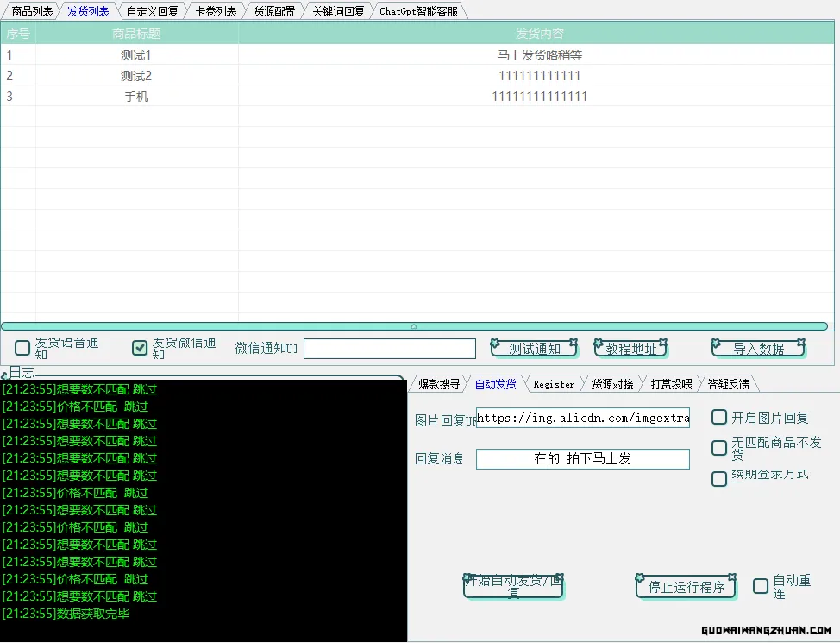The width and height of the screenshot is (840, 643).
Task: Select the 自动发货 tab
Action: tap(496, 384)
